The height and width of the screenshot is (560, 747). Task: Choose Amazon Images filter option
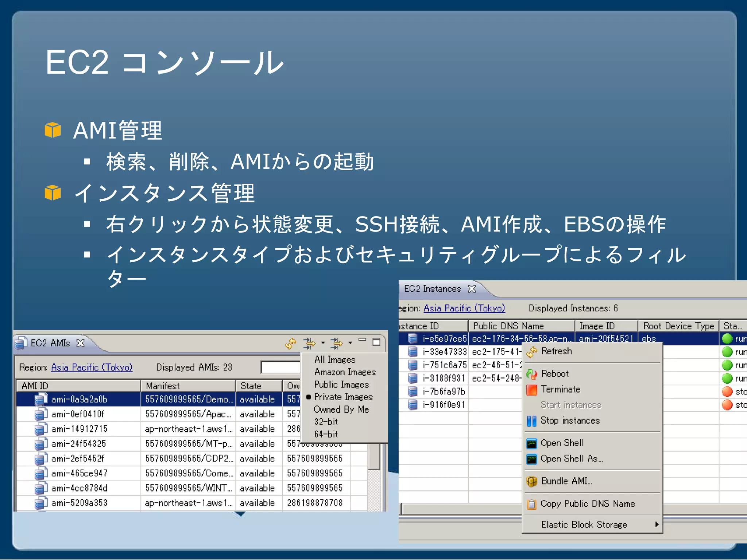345,372
